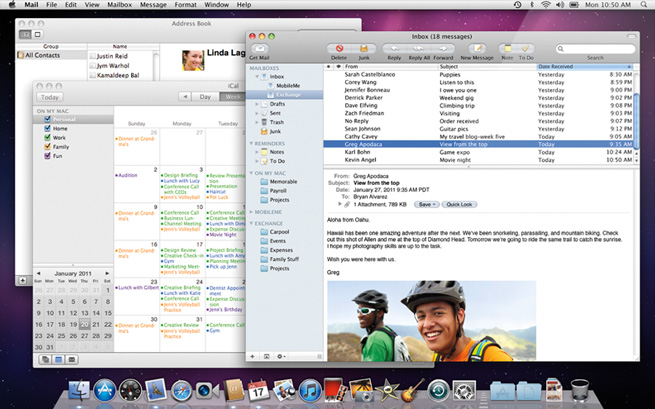The image size is (655, 409).
Task: Click the Trash can in the Dock
Action: pos(579,390)
